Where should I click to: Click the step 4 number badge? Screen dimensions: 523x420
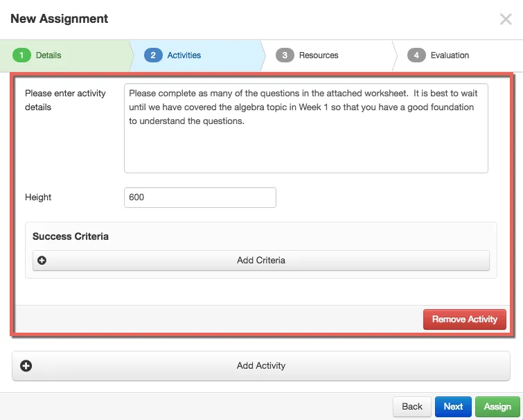(416, 55)
